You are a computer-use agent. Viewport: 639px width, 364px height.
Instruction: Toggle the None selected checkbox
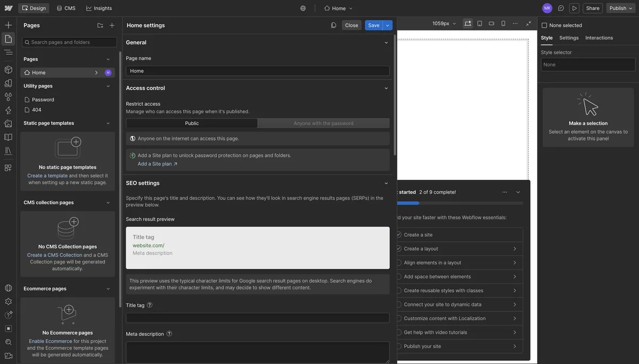(544, 25)
